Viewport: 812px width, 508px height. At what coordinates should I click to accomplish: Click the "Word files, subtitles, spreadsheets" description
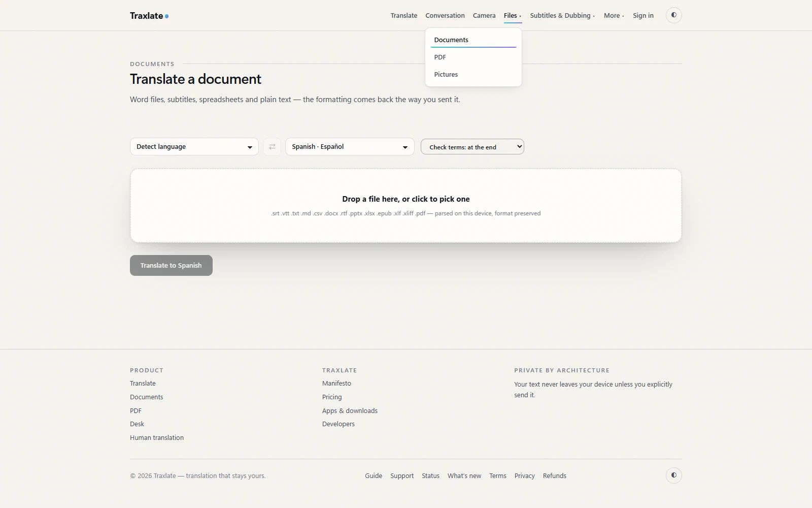click(295, 100)
